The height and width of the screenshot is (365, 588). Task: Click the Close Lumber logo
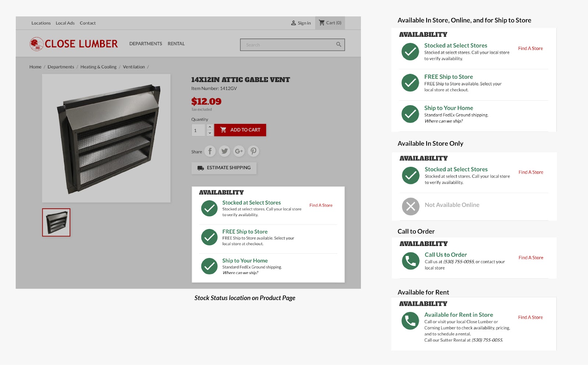point(74,44)
